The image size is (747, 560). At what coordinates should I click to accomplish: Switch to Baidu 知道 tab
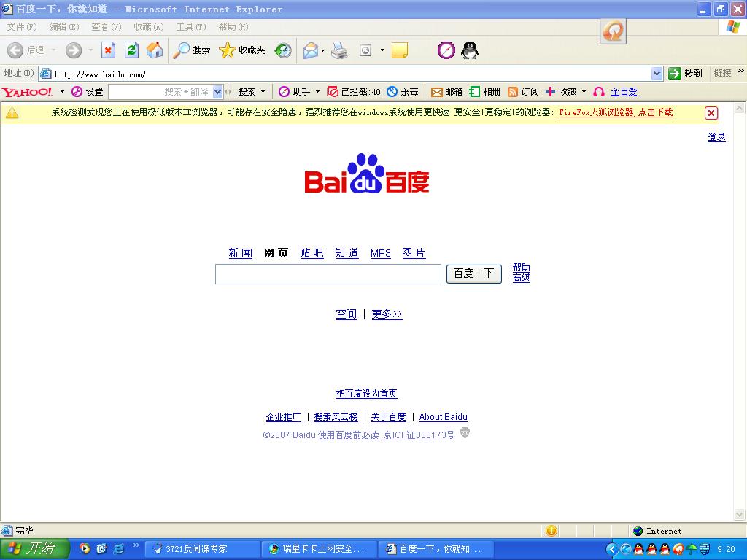click(x=347, y=253)
